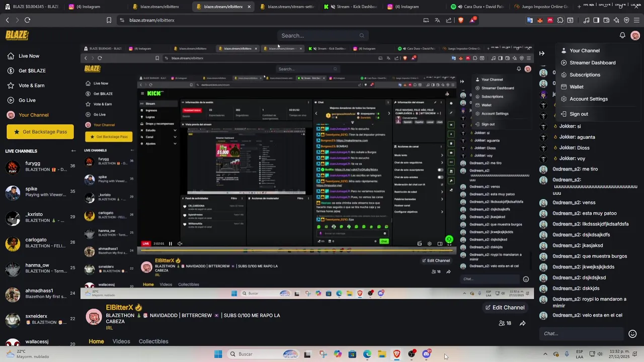Open spike's live channel
644x362 pixels.
pos(40,192)
